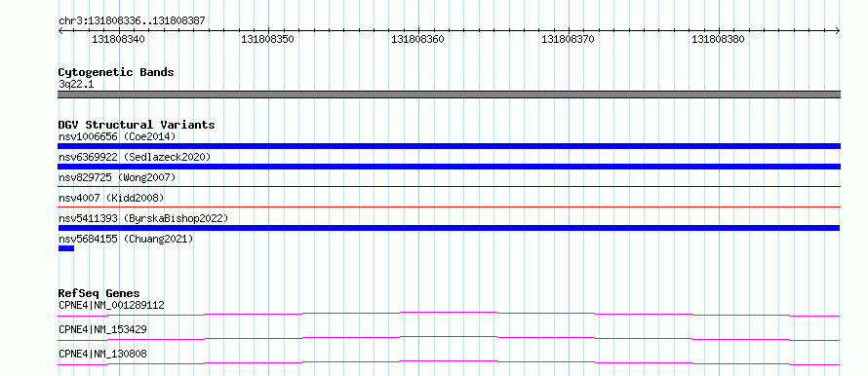The image size is (868, 376).
Task: Click the 3q22.1 band label
Action: (76, 84)
